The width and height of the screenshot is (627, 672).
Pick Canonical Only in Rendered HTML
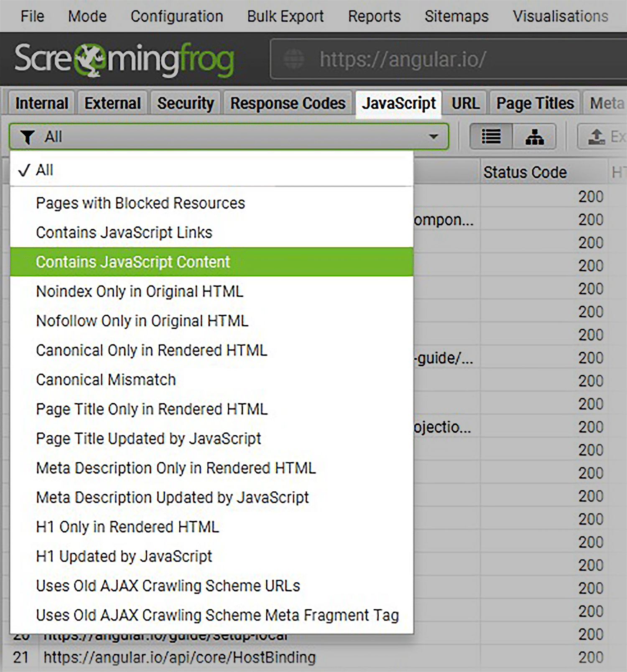click(212, 350)
